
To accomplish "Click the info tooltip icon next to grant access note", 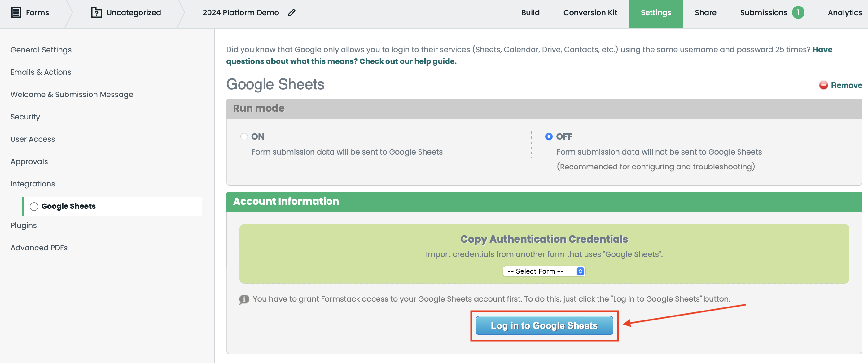I will point(243,299).
